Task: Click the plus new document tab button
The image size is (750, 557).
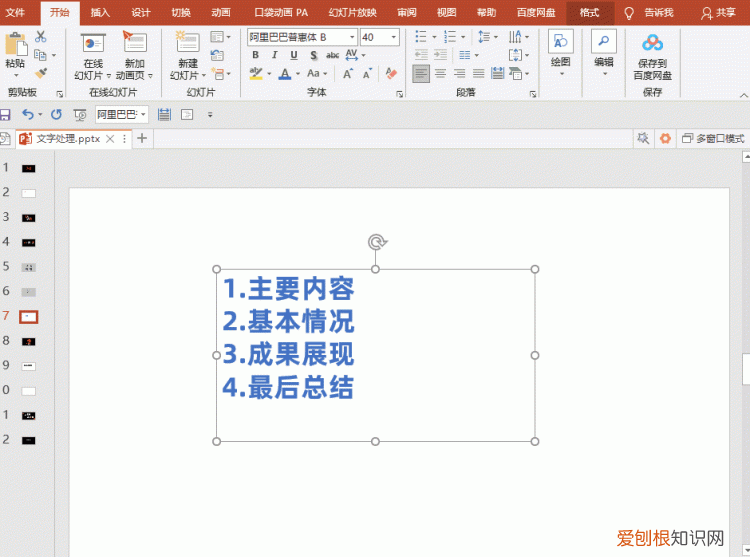Action: 142,139
